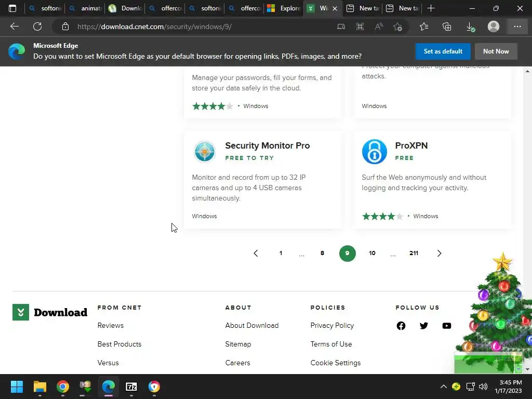The image size is (532, 399).
Task: Go back to the previous page
Action: (14, 26)
